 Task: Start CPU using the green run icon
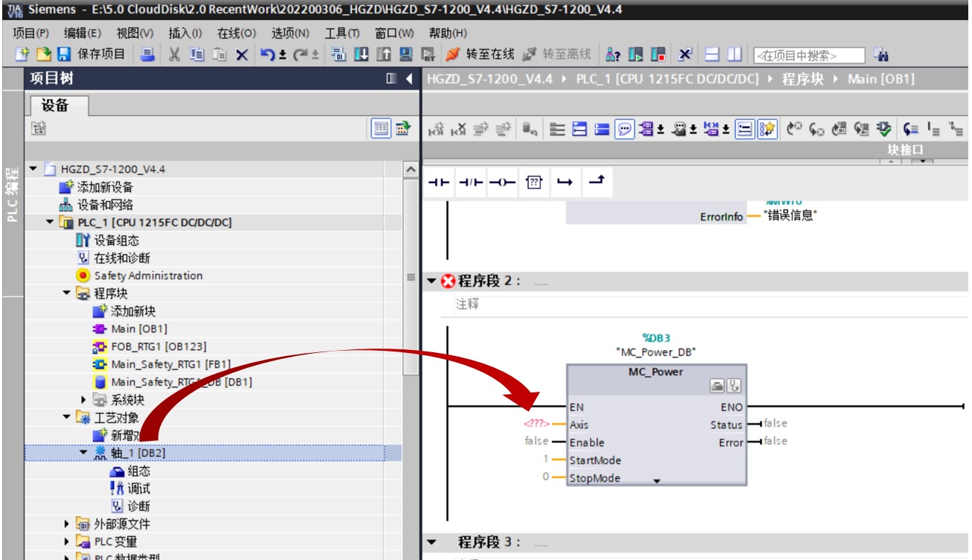[x=635, y=54]
